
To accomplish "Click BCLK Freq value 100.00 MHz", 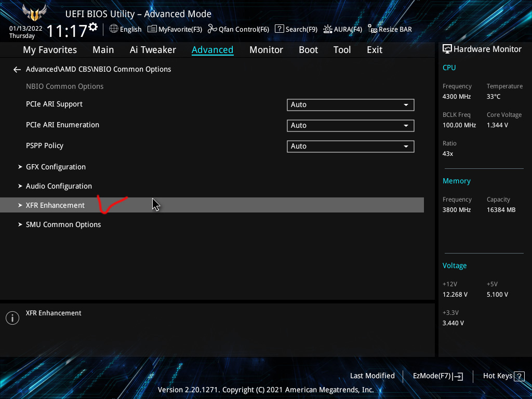I will (459, 125).
